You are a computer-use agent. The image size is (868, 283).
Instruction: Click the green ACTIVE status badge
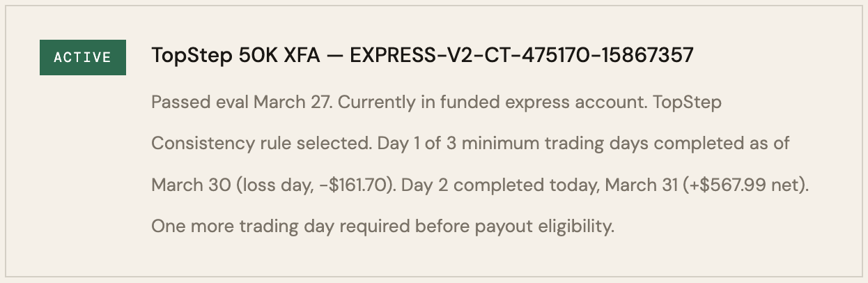[x=82, y=57]
